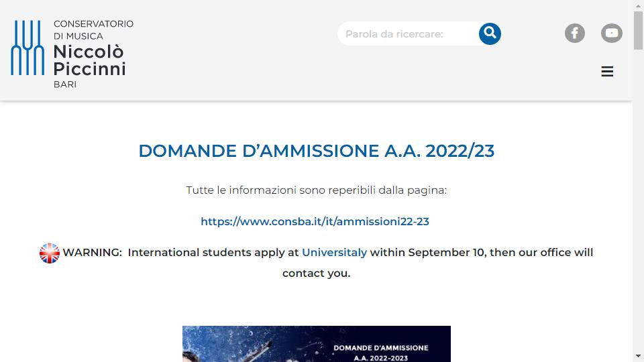This screenshot has width=644, height=362.
Task: Click the blue magnifier search button
Action: 490,34
